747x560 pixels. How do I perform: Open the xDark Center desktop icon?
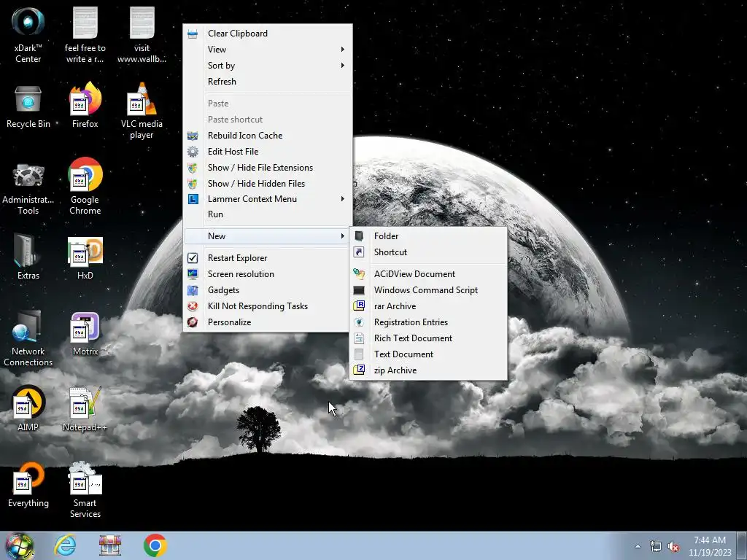(x=28, y=35)
